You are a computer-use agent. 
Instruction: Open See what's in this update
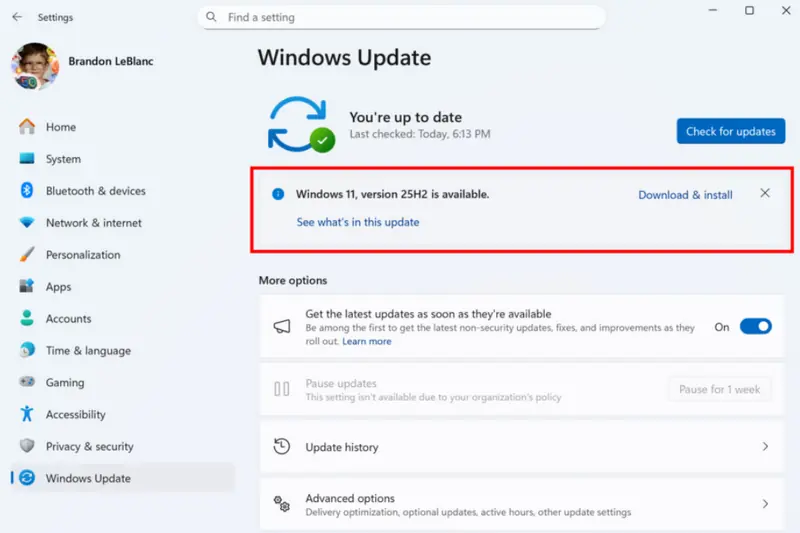coord(358,222)
